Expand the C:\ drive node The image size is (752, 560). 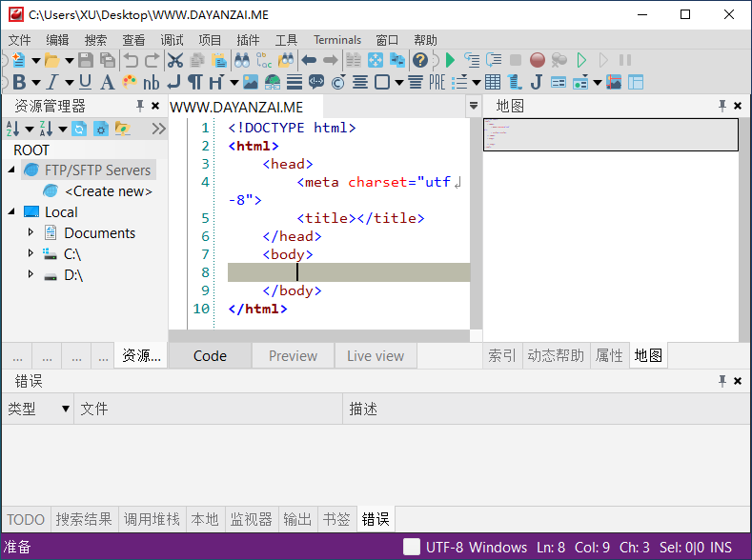30,253
